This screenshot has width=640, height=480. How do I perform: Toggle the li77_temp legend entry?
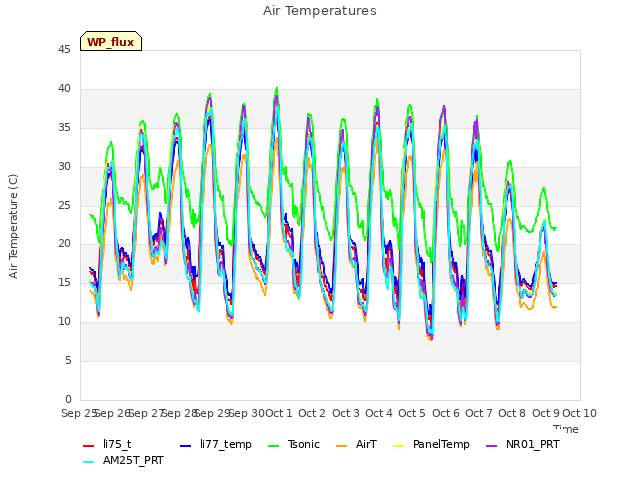coord(216,444)
